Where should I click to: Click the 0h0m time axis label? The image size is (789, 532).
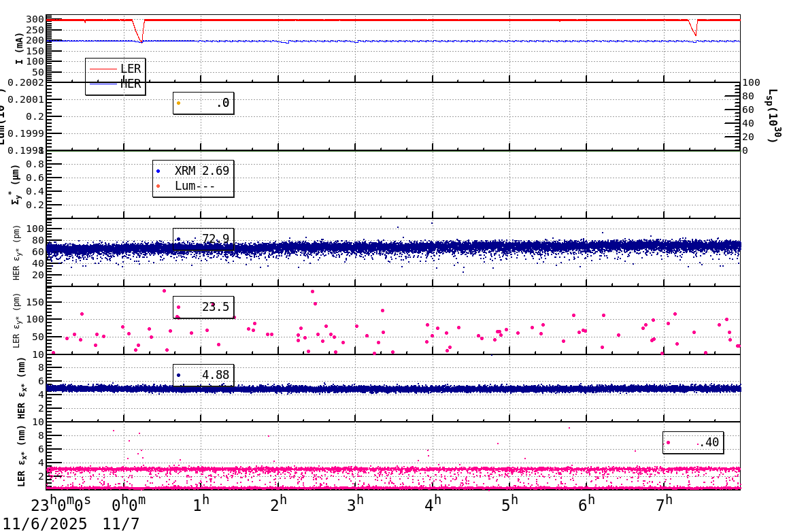[x=129, y=504]
